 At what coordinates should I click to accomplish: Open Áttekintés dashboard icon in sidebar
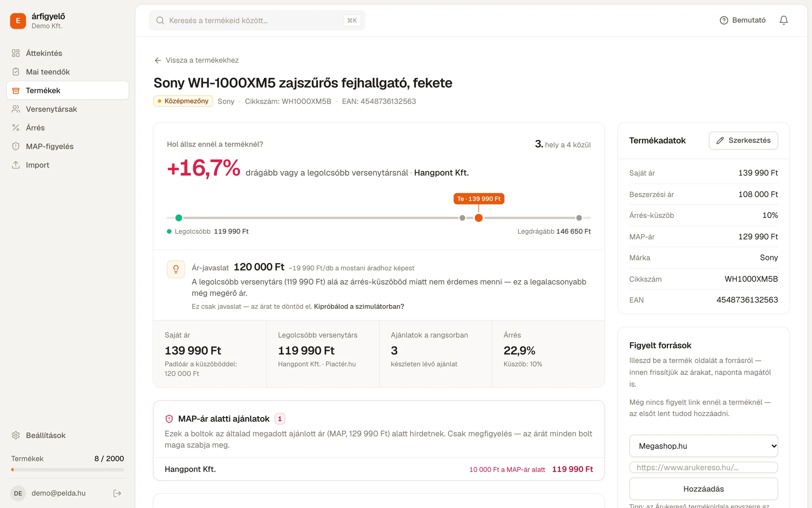click(16, 53)
